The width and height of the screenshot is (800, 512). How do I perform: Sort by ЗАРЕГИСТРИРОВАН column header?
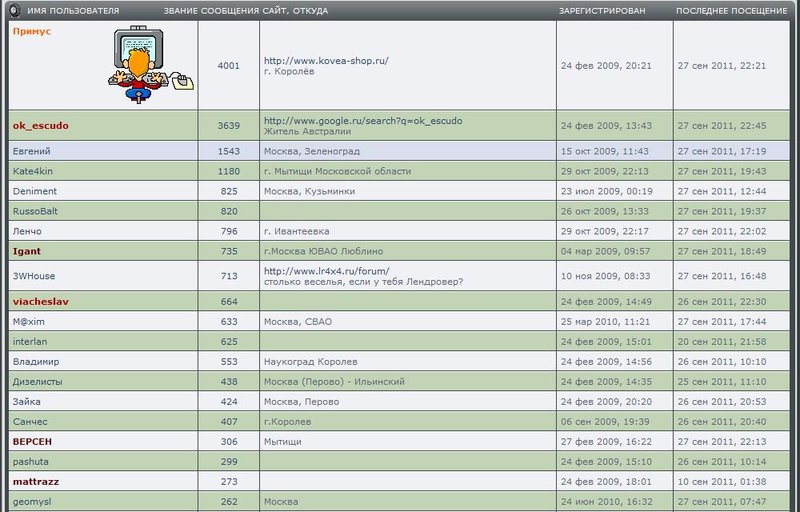pyautogui.click(x=602, y=11)
